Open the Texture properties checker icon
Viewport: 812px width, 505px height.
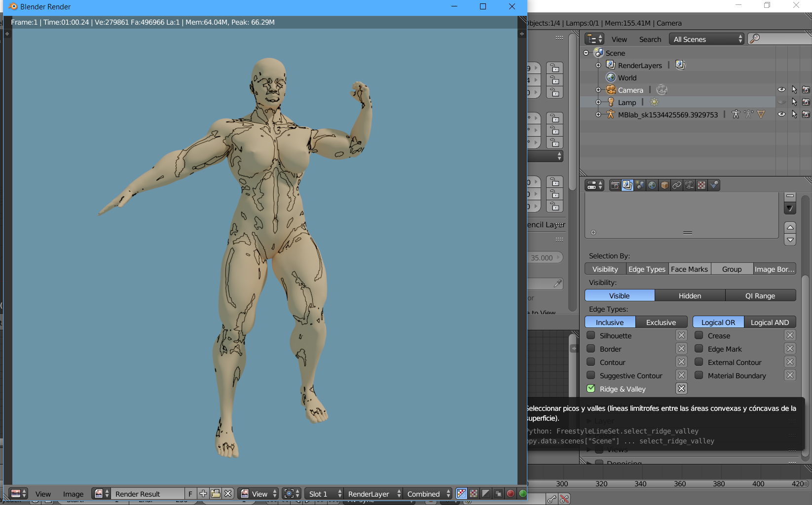[x=701, y=185]
